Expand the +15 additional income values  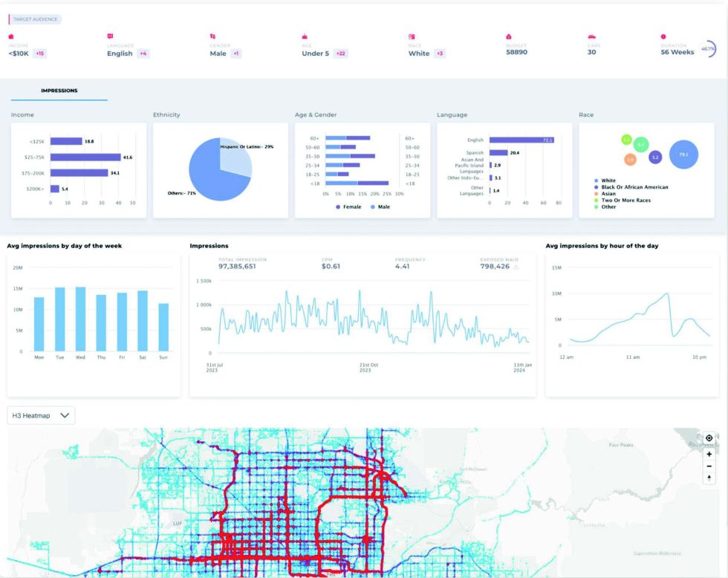[39, 53]
